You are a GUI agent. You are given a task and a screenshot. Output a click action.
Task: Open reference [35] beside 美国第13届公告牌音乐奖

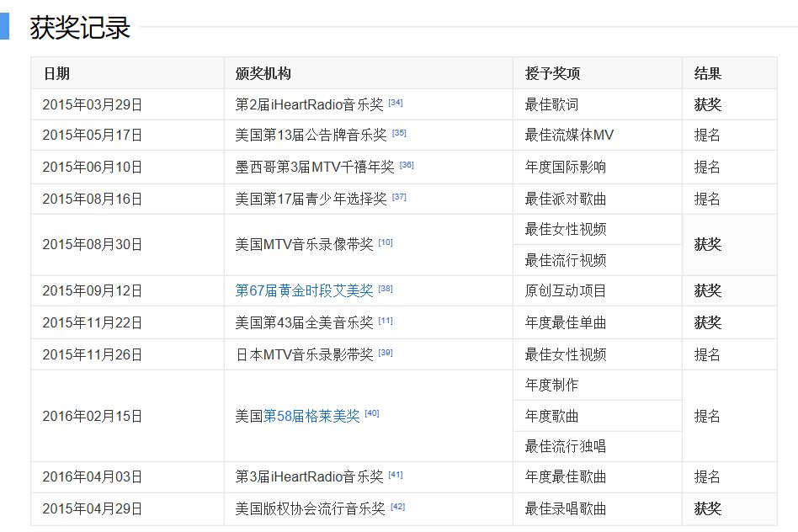399,133
